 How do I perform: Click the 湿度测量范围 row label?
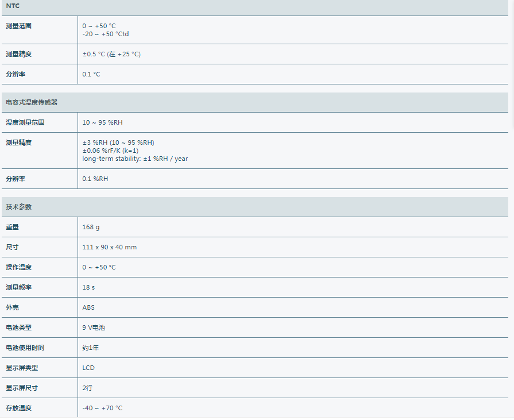click(25, 122)
